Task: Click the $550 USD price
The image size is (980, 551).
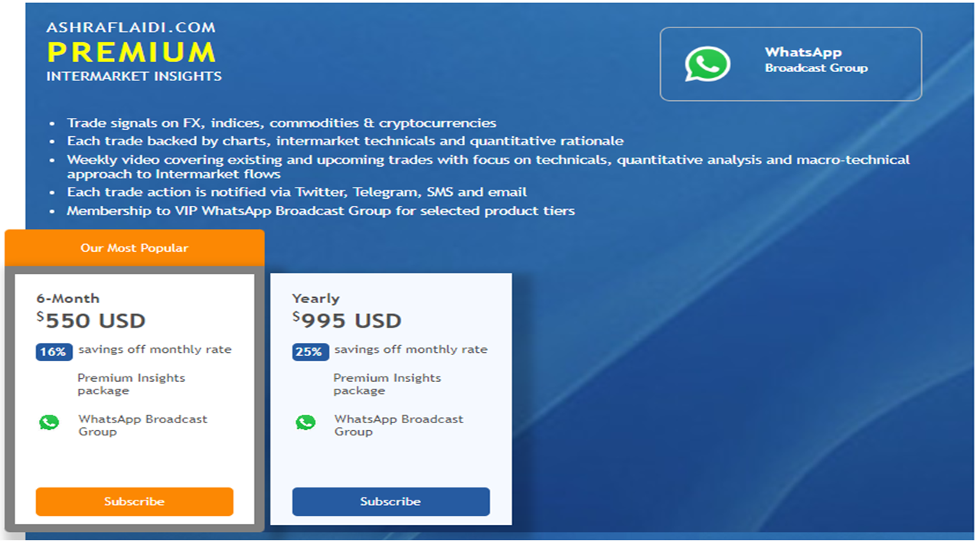Action: point(91,321)
